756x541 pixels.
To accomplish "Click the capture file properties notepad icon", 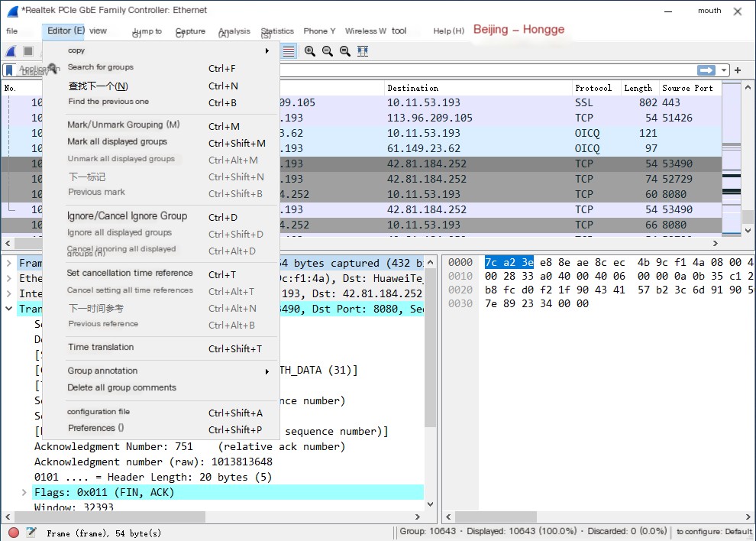I will 31,533.
